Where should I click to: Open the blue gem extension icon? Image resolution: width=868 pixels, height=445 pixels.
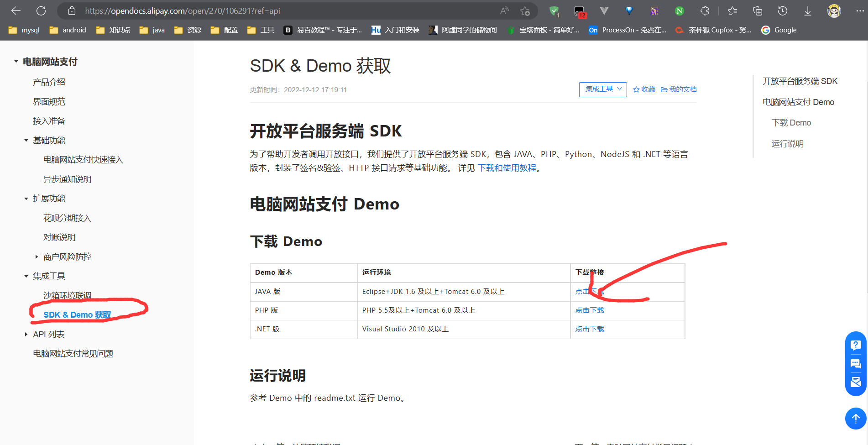629,10
